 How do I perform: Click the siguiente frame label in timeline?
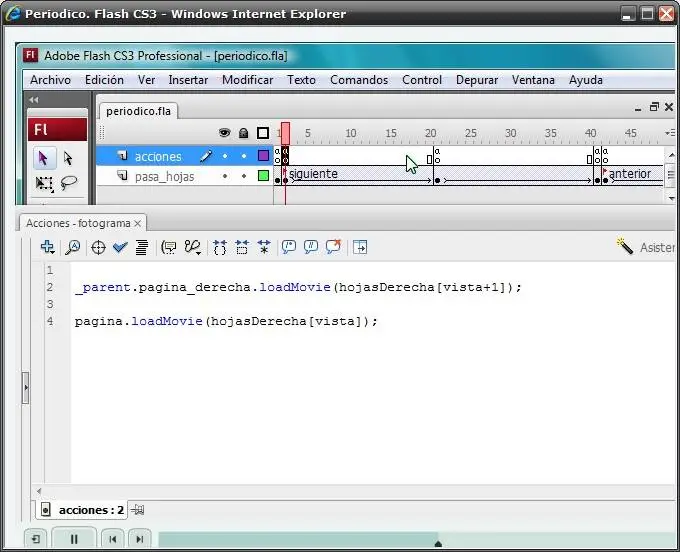point(313,173)
